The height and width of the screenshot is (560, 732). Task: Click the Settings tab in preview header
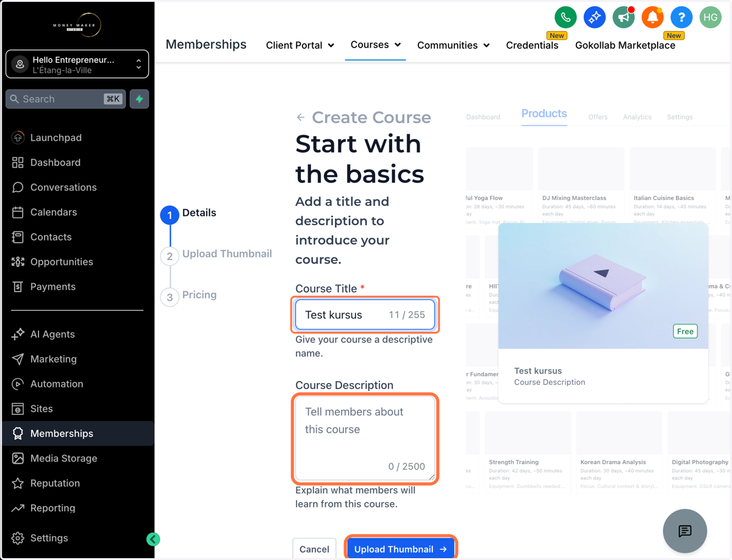[x=680, y=117]
